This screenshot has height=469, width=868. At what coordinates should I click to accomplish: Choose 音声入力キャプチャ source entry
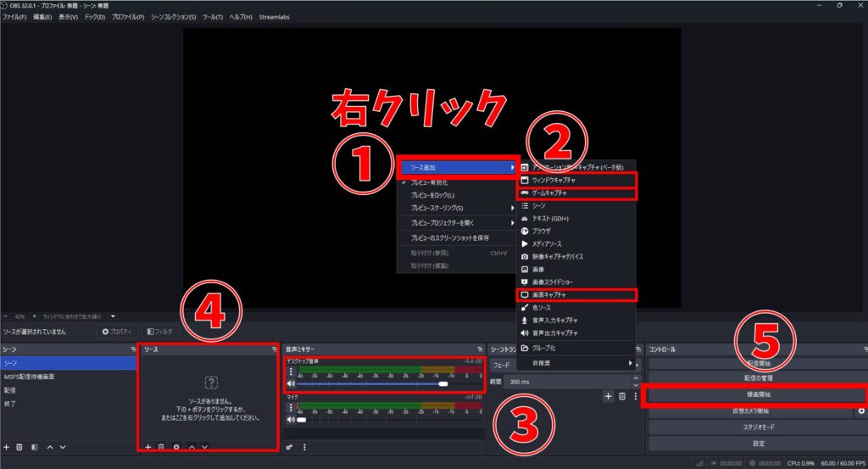(576, 320)
